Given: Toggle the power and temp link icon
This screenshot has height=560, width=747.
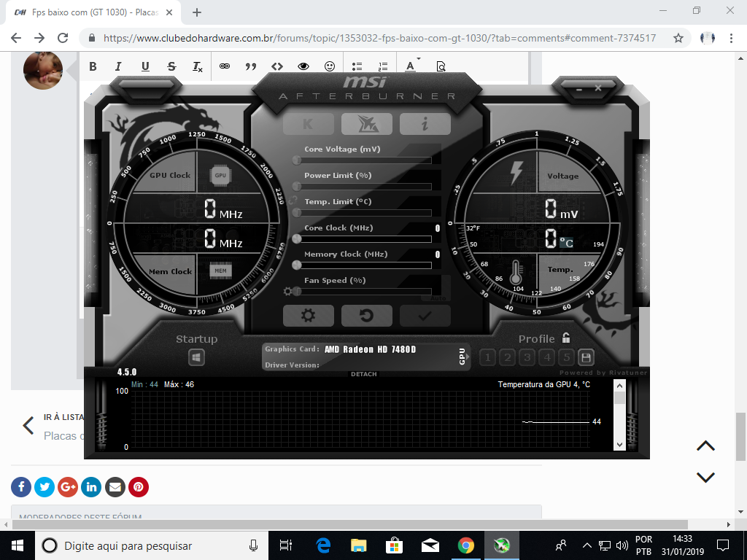Looking at the screenshot, I should coord(293,200).
